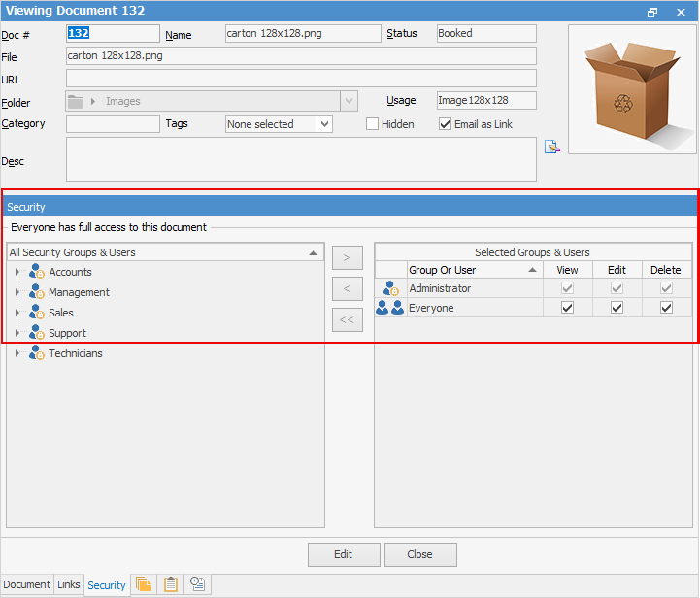Click the Everyone group icon

[389, 309]
